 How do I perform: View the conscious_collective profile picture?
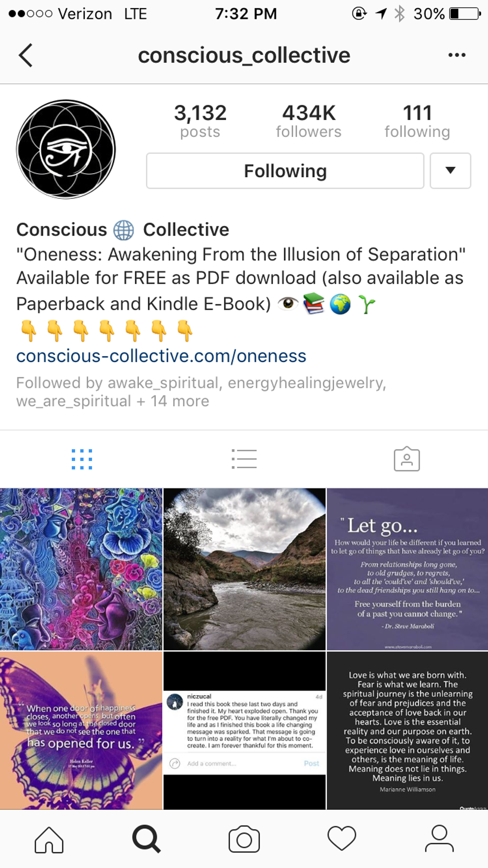coord(66,149)
